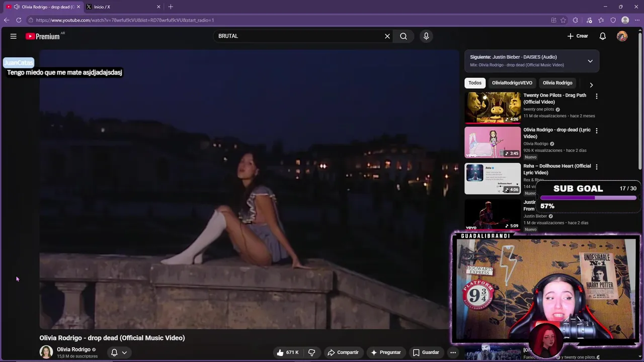The width and height of the screenshot is (644, 362).
Task: Click the main video player
Action: coord(249,190)
